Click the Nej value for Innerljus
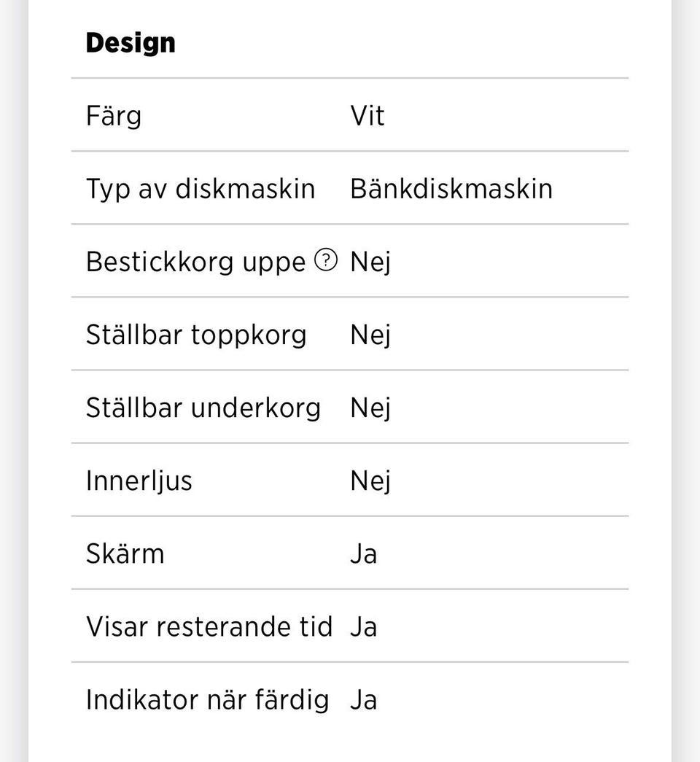This screenshot has width=700, height=762. pyautogui.click(x=370, y=481)
